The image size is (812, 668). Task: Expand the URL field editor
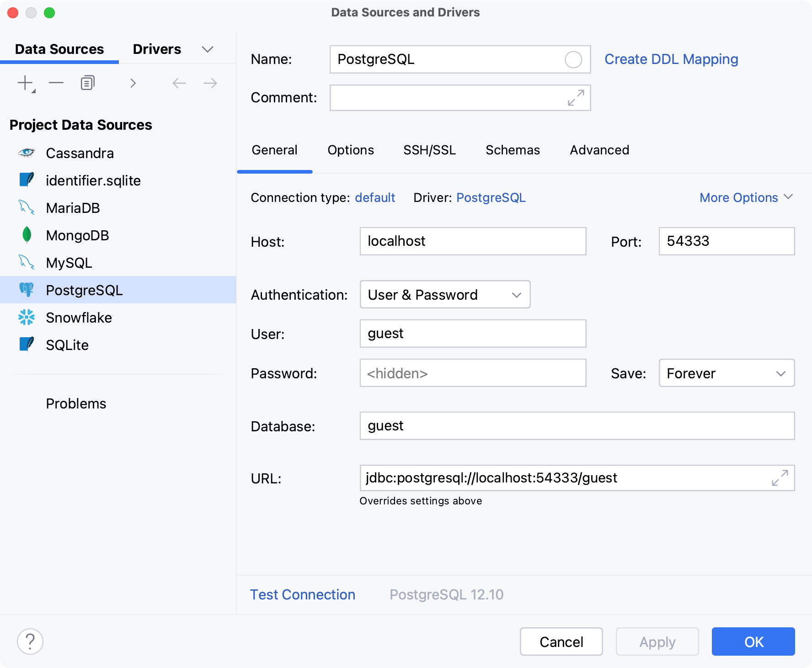pyautogui.click(x=780, y=478)
